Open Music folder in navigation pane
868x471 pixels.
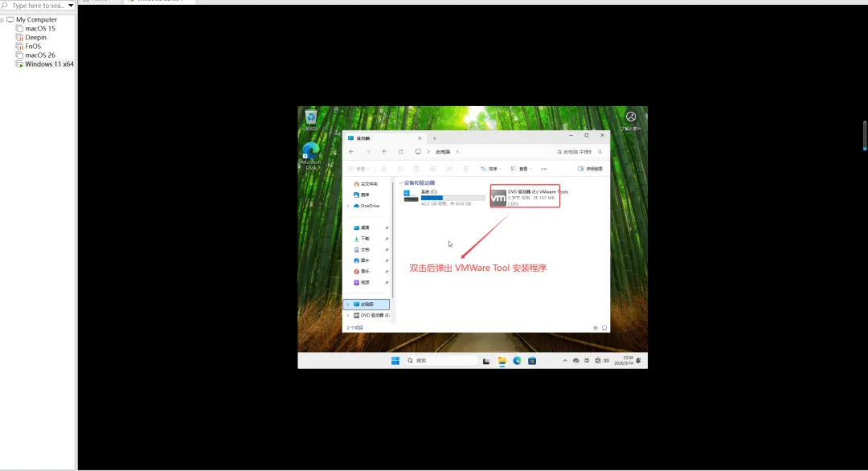click(x=362, y=271)
